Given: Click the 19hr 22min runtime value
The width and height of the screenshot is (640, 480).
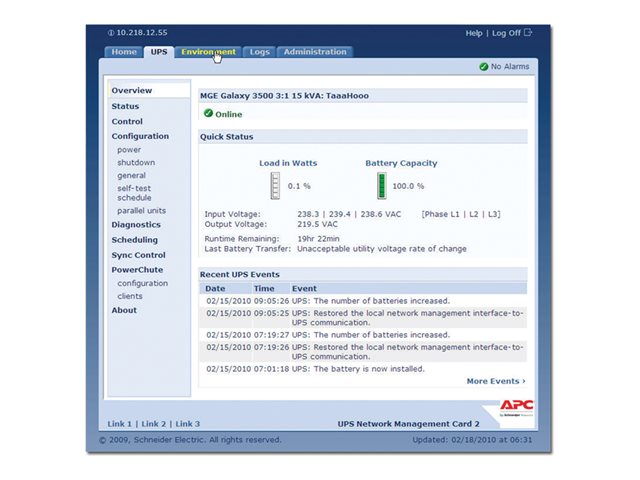Looking at the screenshot, I should [x=318, y=239].
